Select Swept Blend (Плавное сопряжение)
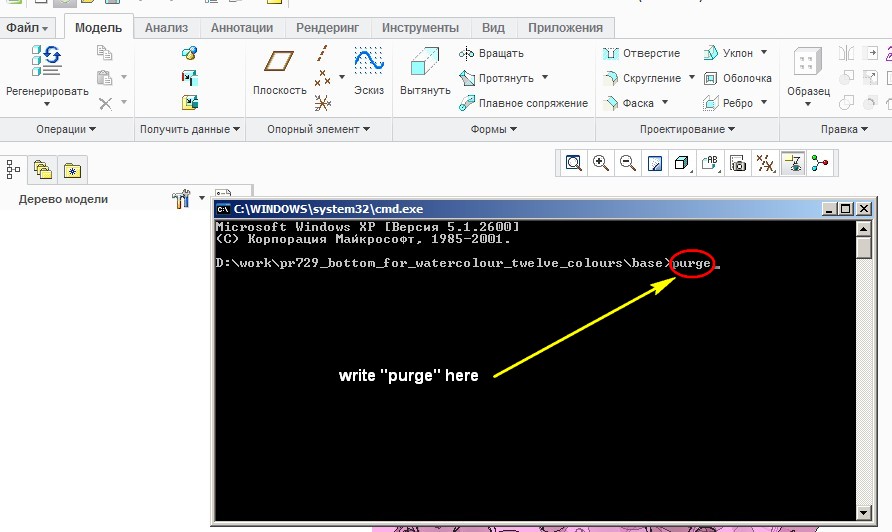The height and width of the screenshot is (532, 892). [x=523, y=103]
